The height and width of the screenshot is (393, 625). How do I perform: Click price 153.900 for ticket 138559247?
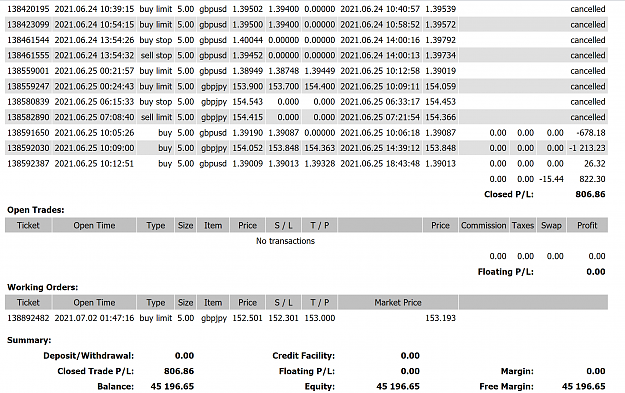tap(248, 86)
